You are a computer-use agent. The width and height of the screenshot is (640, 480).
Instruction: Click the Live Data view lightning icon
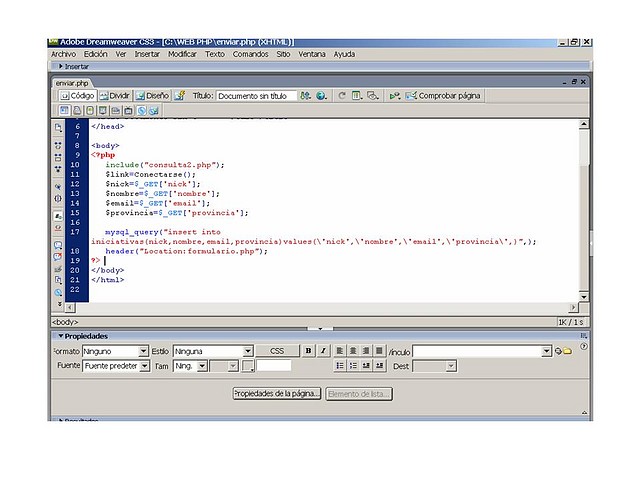(x=180, y=96)
